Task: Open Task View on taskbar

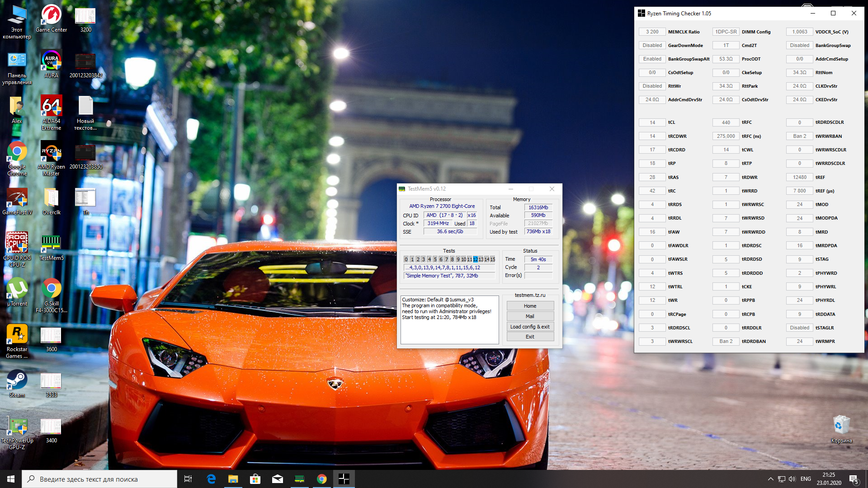Action: coord(188,479)
